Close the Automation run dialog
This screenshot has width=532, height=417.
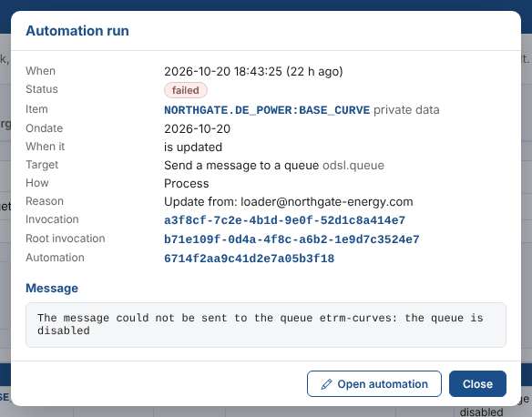click(477, 384)
